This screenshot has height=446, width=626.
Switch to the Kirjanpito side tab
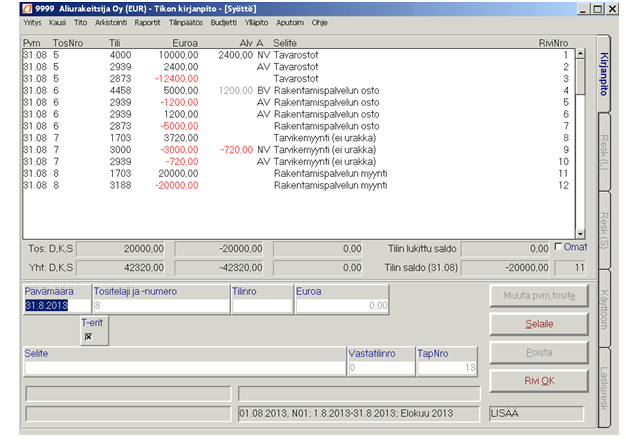pos(604,74)
